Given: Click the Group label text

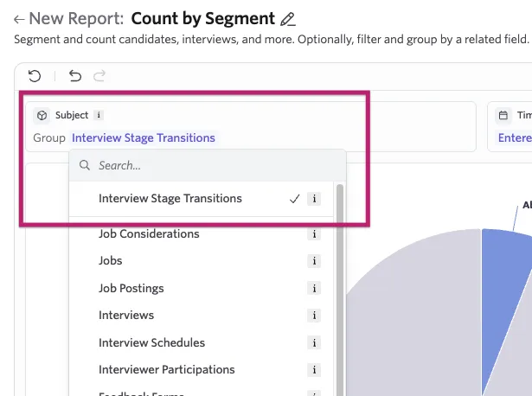Looking at the screenshot, I should 49,138.
